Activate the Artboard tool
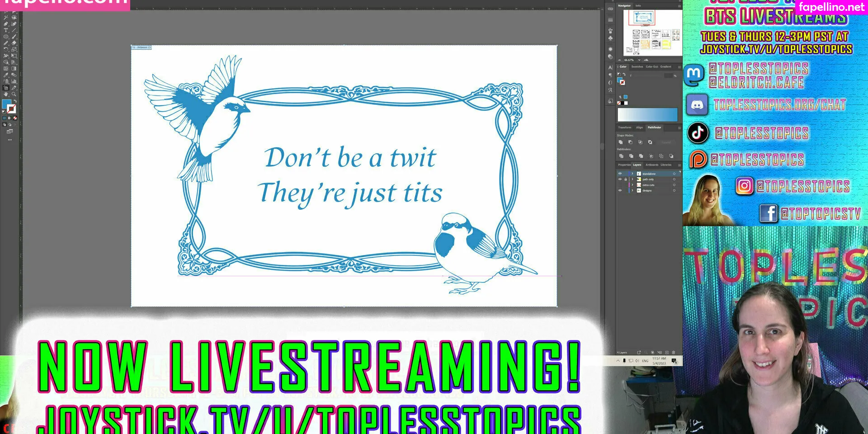Image resolution: width=868 pixels, height=434 pixels. (6, 88)
